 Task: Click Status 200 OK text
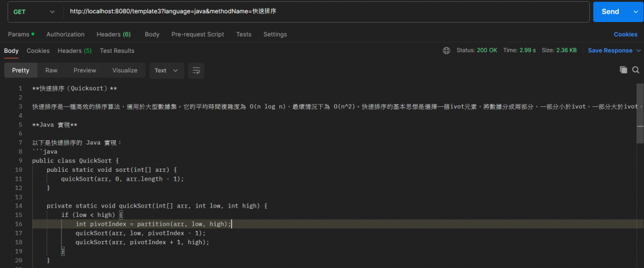click(477, 50)
